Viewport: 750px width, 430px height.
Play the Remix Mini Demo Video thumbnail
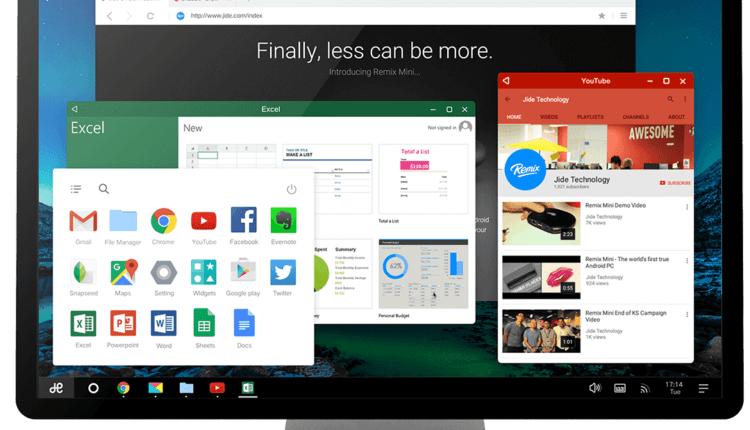pos(541,223)
